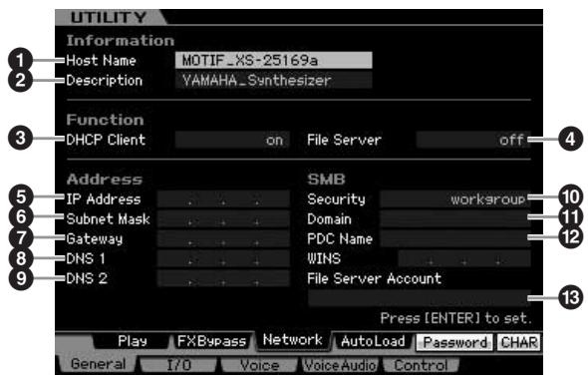Open the FXBypass tab
Screen dimensions: 588x380
click(211, 341)
